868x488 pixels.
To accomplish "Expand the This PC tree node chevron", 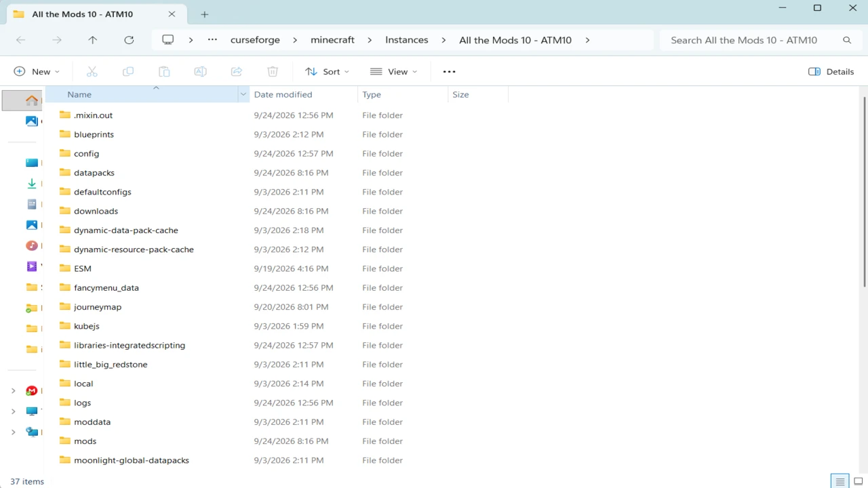I will [14, 411].
